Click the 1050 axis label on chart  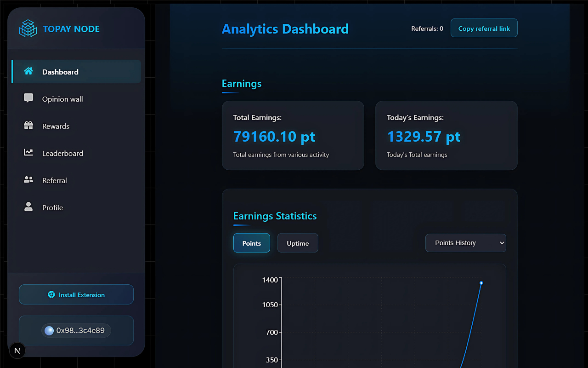(270, 305)
